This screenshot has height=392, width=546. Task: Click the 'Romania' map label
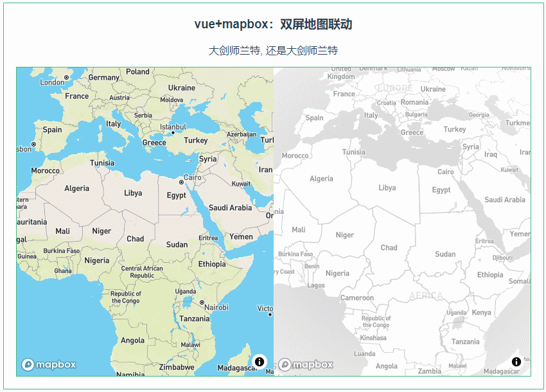pos(415,102)
